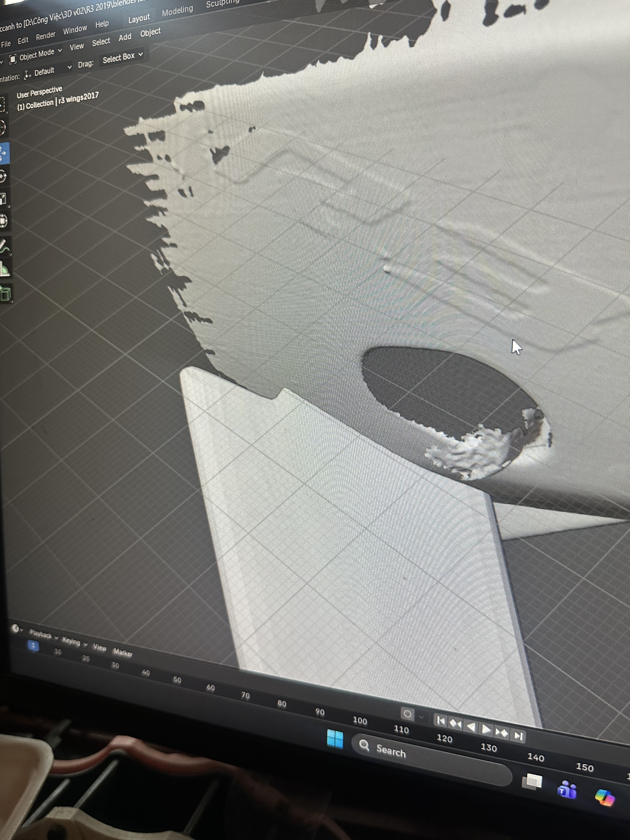Open the File menu
Image resolution: width=630 pixels, height=840 pixels.
click(6, 44)
